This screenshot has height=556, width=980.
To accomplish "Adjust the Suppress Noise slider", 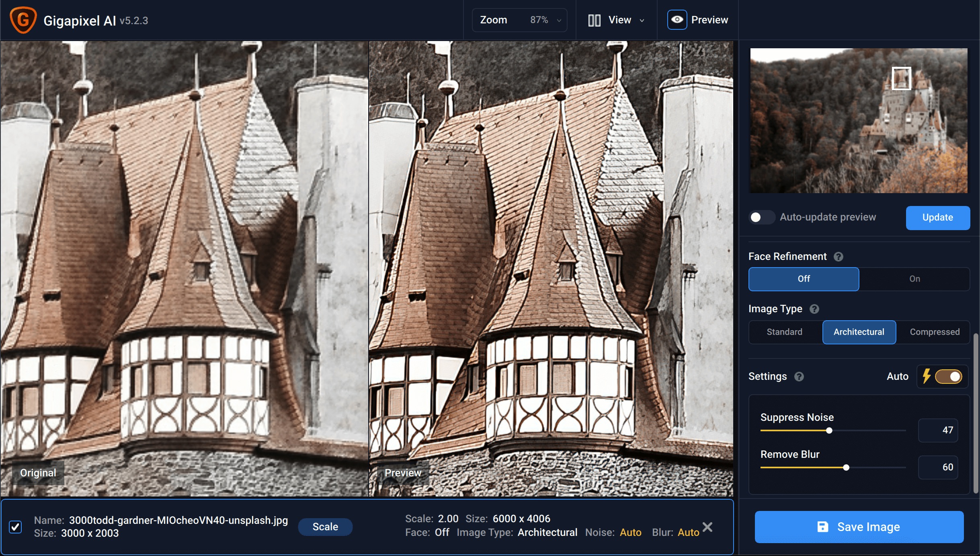I will coord(828,430).
